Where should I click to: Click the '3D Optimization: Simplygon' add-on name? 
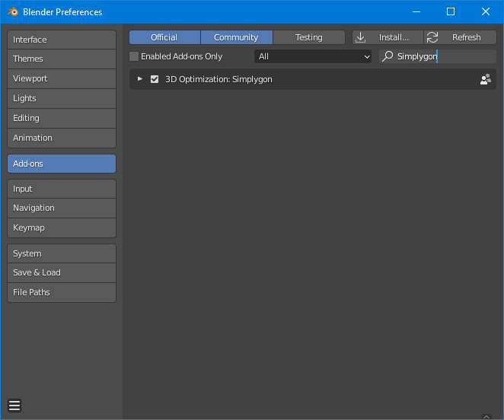(x=219, y=79)
